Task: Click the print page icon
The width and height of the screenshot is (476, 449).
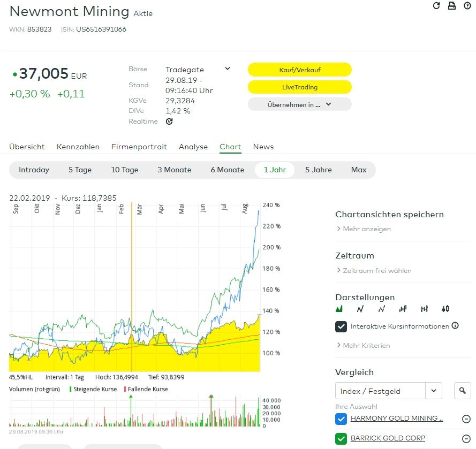Action: point(451,6)
